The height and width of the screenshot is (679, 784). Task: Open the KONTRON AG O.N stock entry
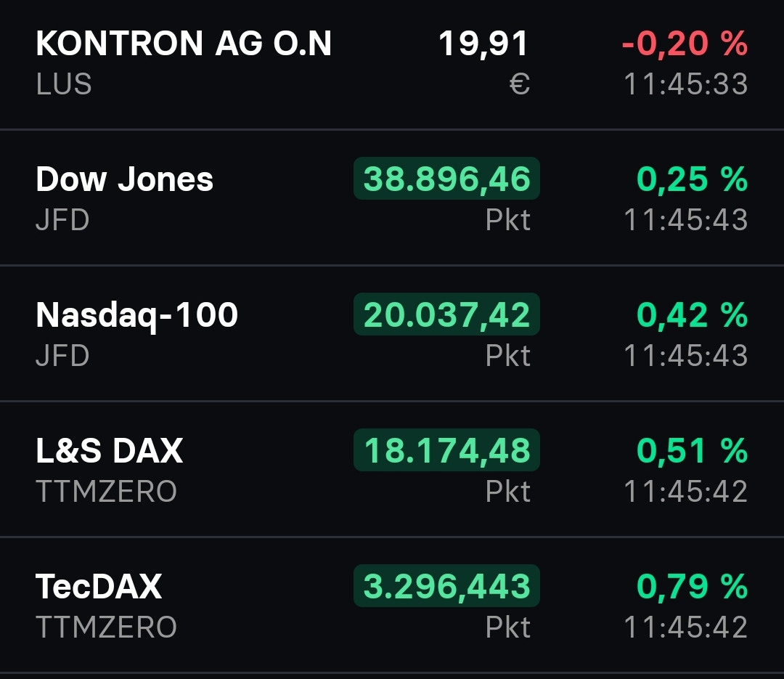tap(184, 44)
